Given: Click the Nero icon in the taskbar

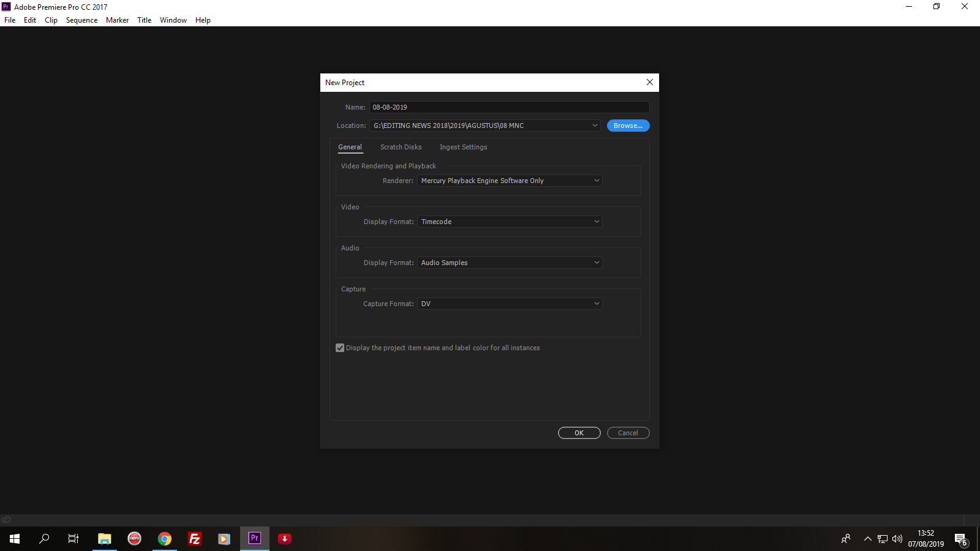Looking at the screenshot, I should click(135, 539).
